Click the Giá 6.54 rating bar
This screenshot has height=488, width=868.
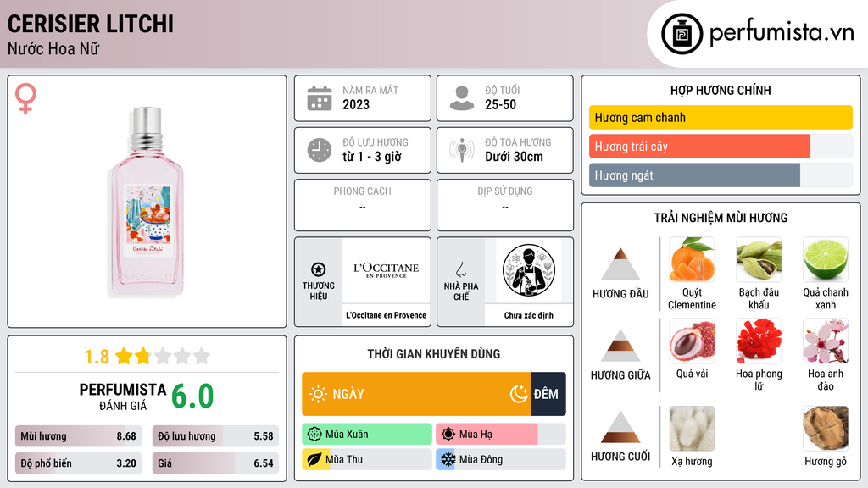click(215, 463)
